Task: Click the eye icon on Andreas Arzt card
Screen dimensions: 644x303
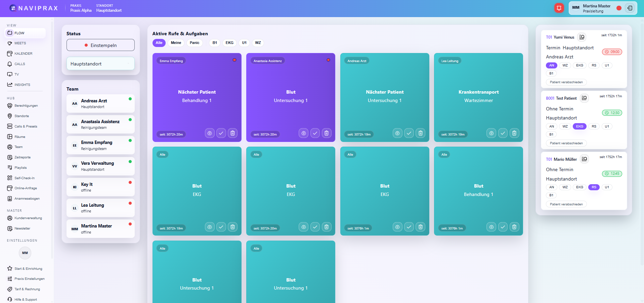Action: point(397,133)
